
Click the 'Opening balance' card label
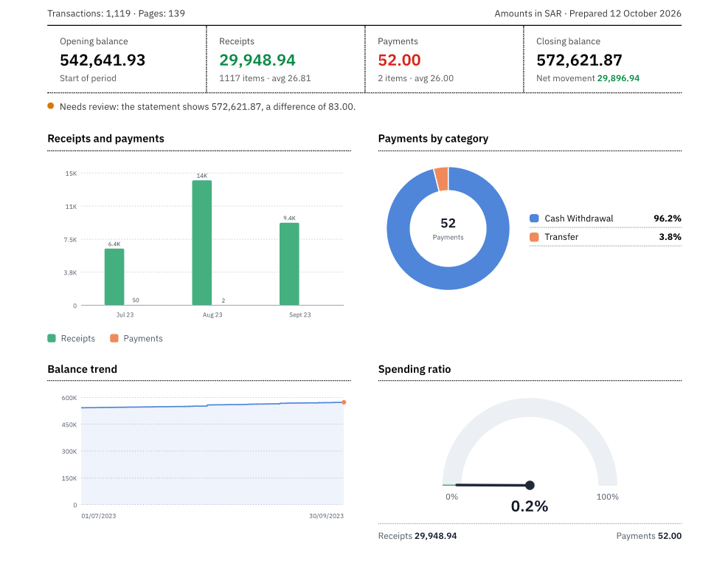94,41
